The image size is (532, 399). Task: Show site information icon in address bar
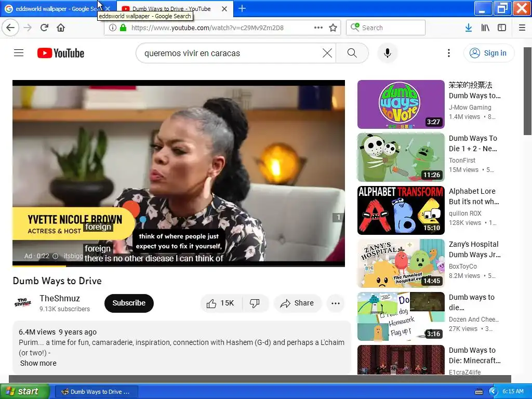tap(112, 28)
